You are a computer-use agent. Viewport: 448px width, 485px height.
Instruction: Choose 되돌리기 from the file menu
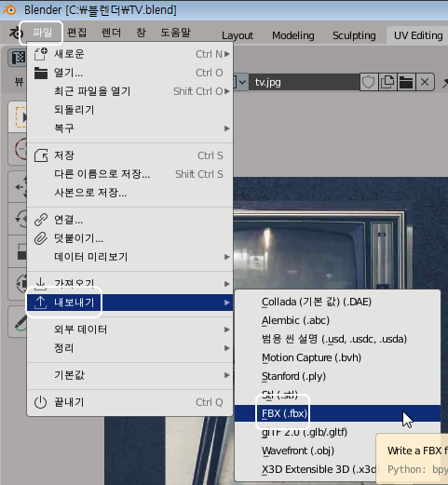pos(130,110)
